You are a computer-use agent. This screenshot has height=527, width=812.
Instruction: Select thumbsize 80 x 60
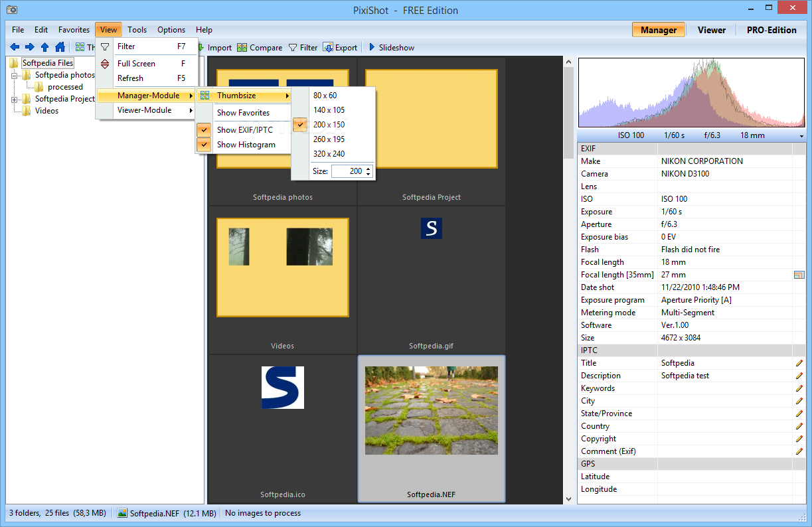[x=333, y=96]
